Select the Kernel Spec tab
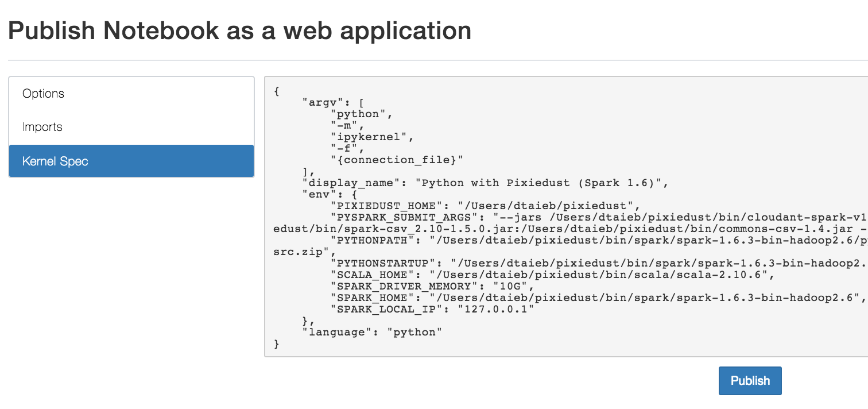 [x=131, y=161]
